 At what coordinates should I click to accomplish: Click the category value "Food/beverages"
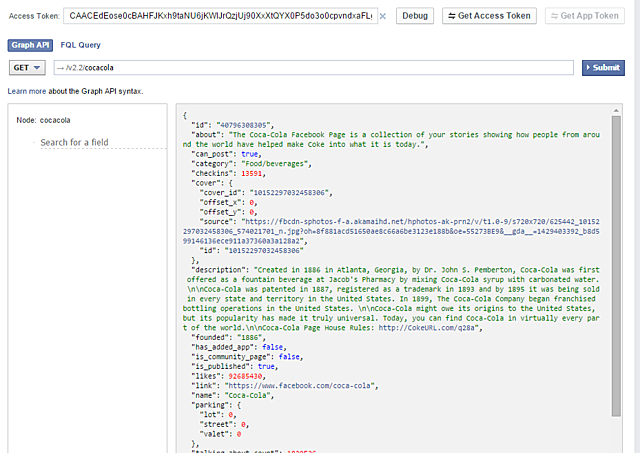coord(275,164)
